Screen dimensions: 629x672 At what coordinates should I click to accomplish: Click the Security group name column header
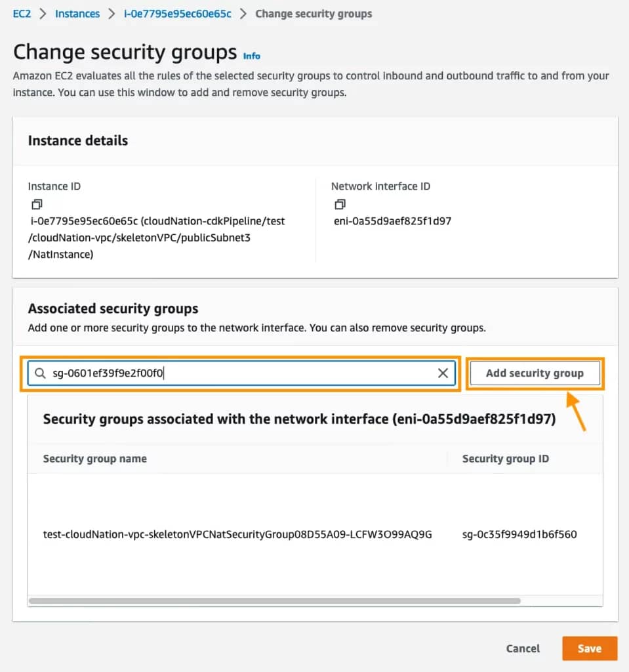pyautogui.click(x=95, y=459)
